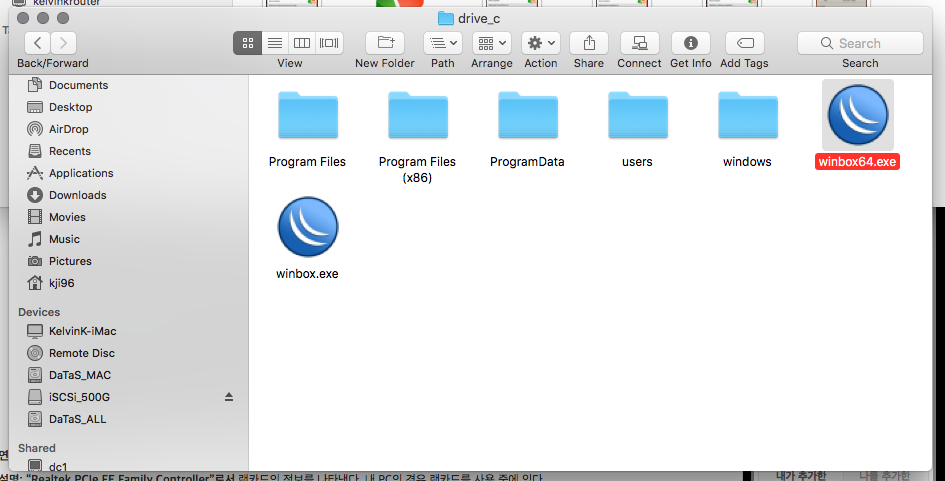The width and height of the screenshot is (945, 481).
Task: Create a New Folder from toolbar
Action: point(385,43)
